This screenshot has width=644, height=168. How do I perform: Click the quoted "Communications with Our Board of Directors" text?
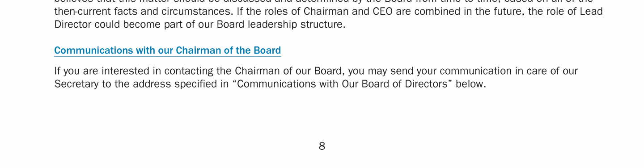[343, 84]
